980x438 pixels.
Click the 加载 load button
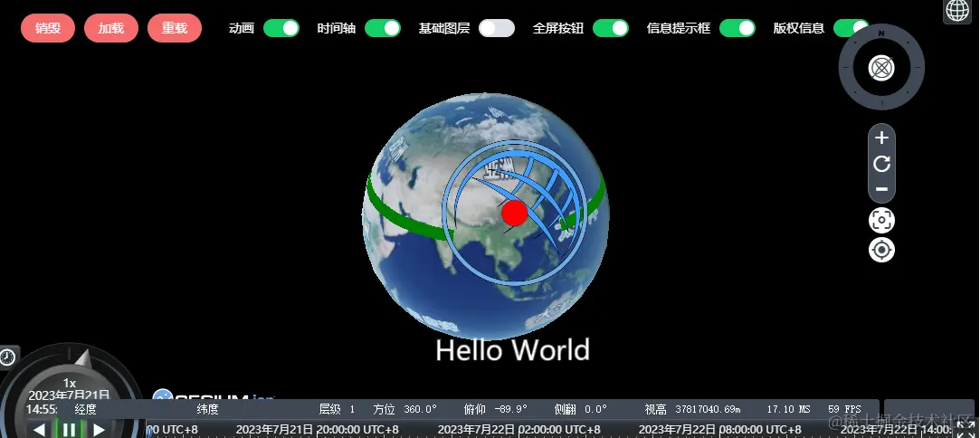pos(111,28)
